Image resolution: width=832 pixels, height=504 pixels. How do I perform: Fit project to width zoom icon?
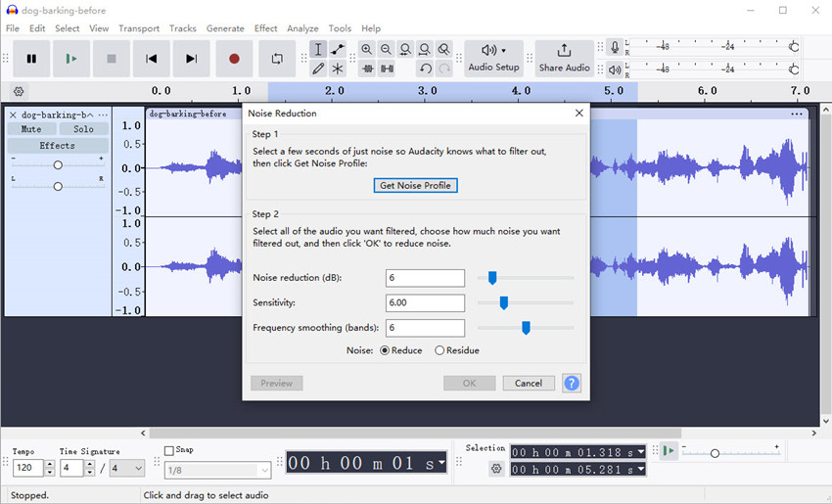(425, 49)
